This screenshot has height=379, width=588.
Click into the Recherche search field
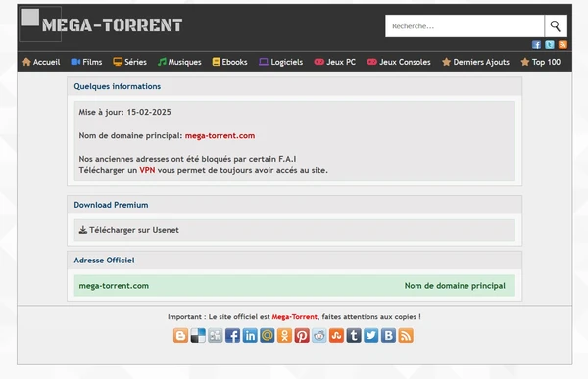(465, 25)
